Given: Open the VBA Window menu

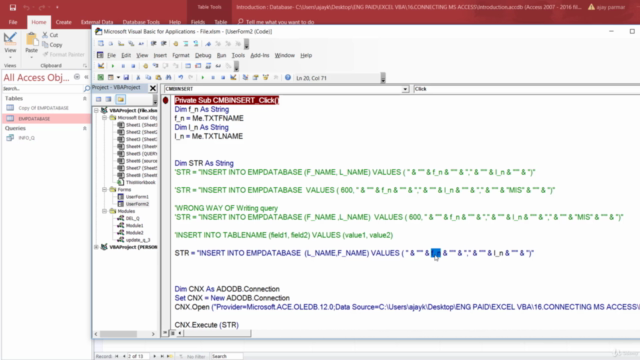Looking at the screenshot, I should [x=284, y=56].
